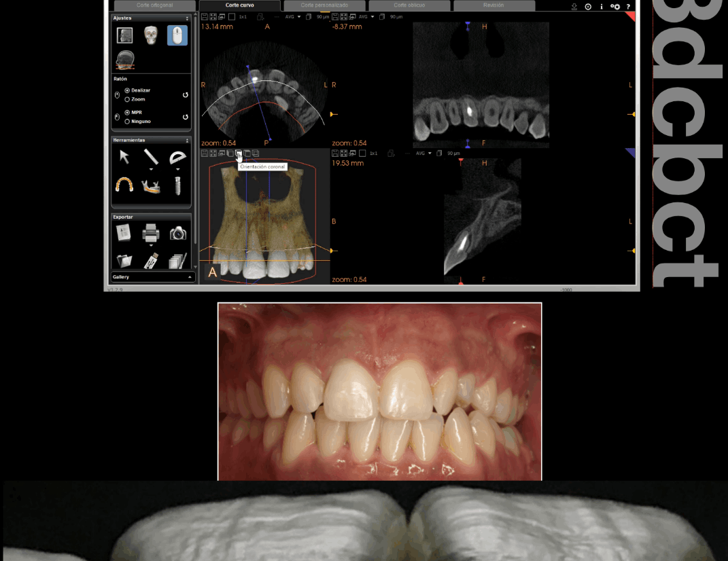Viewport: 728px width, 561px height.
Task: Click the camera snapshot icon in Exportar
Action: point(177,233)
